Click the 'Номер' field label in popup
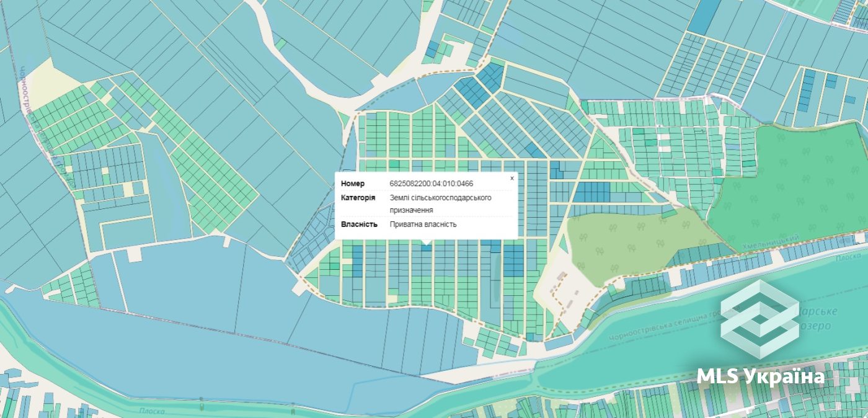Screen dimensions: 868x418 coord(353,184)
